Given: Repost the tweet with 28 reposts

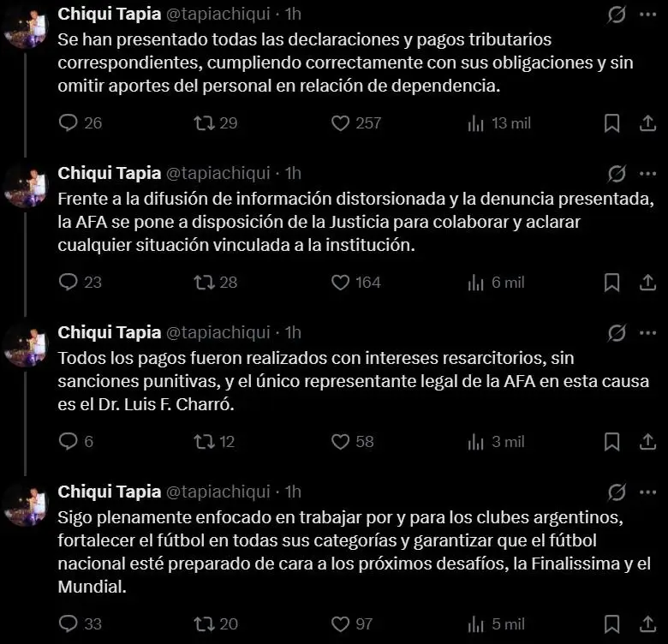Looking at the screenshot, I should [204, 283].
